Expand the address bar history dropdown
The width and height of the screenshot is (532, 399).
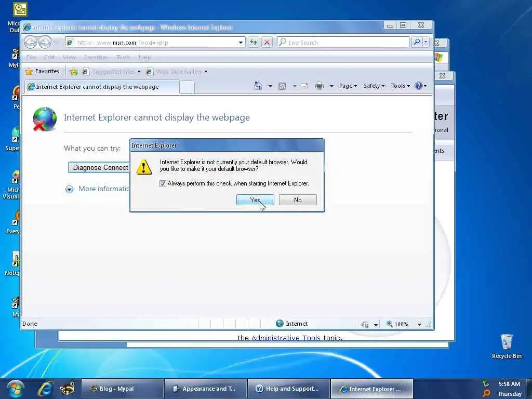pyautogui.click(x=241, y=43)
